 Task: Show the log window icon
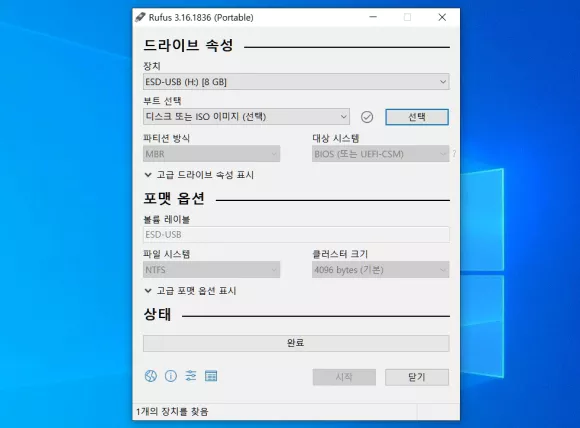(211, 376)
